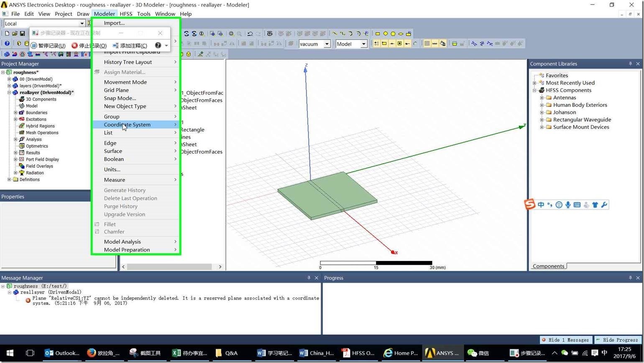Expand the 00 (DrivenModal) design node
This screenshot has height=363, width=644.
pyautogui.click(x=9, y=79)
